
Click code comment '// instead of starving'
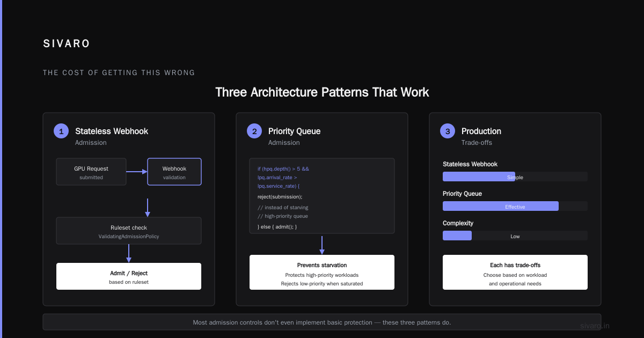click(x=283, y=207)
